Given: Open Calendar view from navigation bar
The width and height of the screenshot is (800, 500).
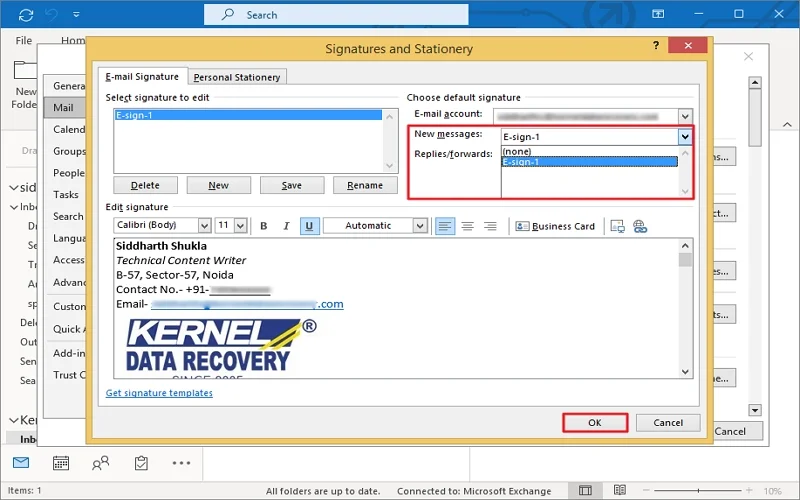Looking at the screenshot, I should pos(61,463).
